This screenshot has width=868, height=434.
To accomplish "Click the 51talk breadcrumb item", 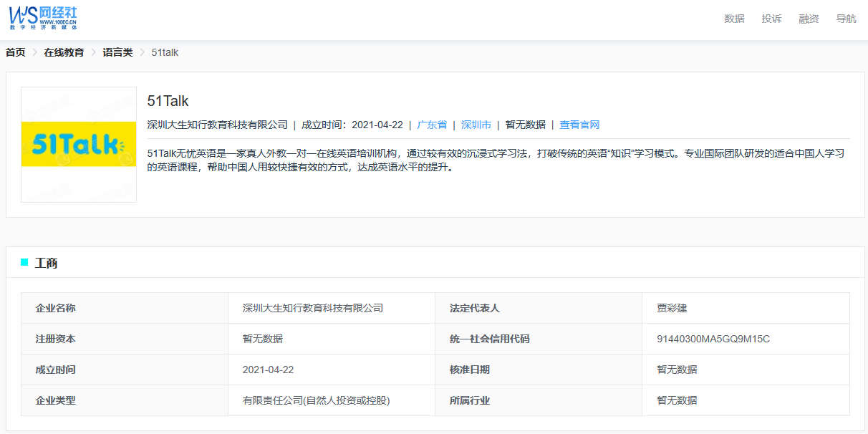I will [x=165, y=52].
